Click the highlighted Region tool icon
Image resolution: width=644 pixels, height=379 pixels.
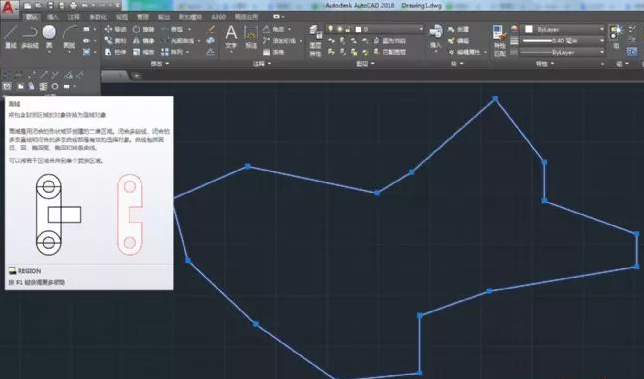[7, 86]
